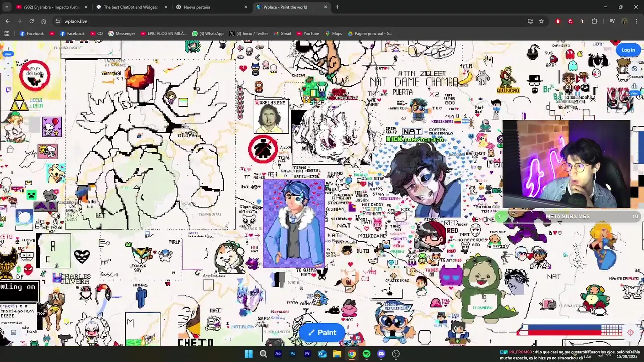Open a new browser tab
This screenshot has height=362, width=644.
pyautogui.click(x=337, y=7)
